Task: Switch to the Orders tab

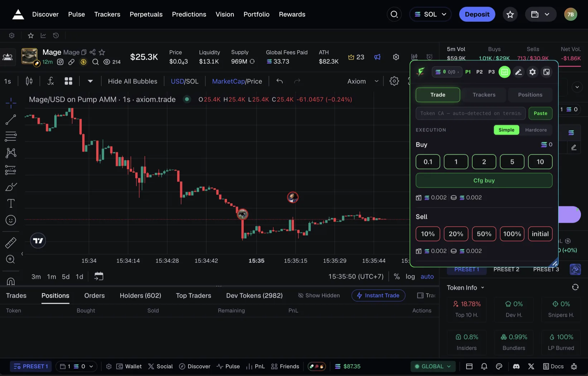Action: coord(95,295)
